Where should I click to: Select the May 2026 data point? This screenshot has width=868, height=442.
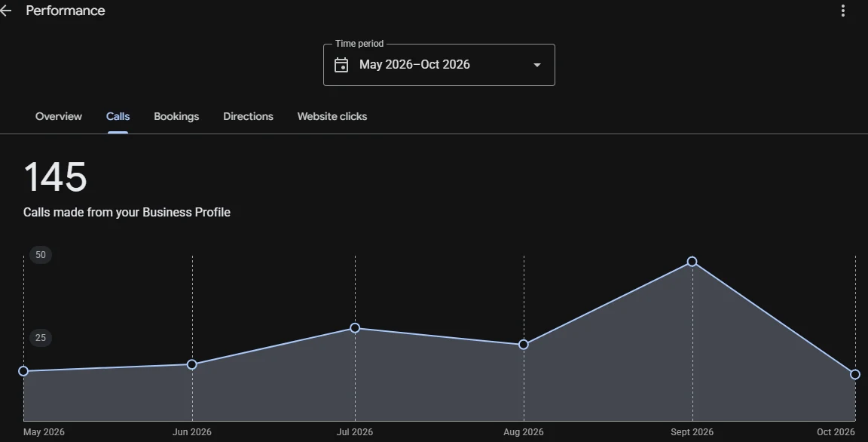coord(23,371)
